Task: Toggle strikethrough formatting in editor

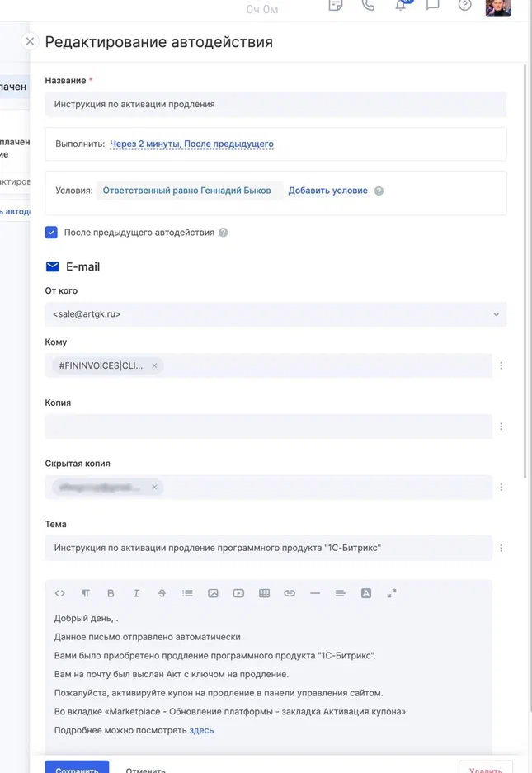Action: (162, 593)
